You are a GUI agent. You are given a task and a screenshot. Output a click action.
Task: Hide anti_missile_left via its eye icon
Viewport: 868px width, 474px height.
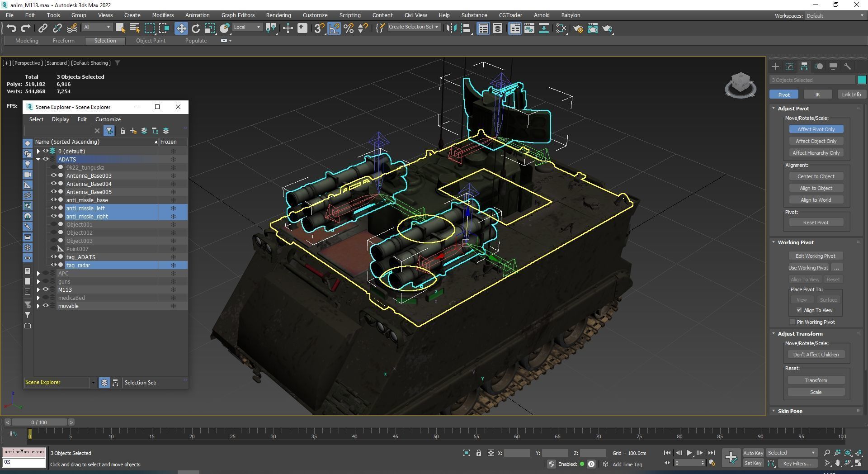pos(53,208)
